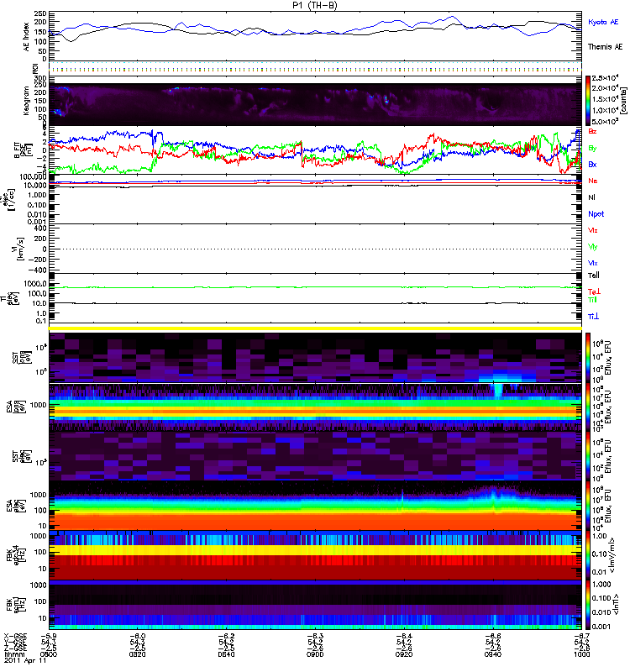Click the 1000 time tick label
The width and height of the screenshot is (630, 672).
point(582,655)
